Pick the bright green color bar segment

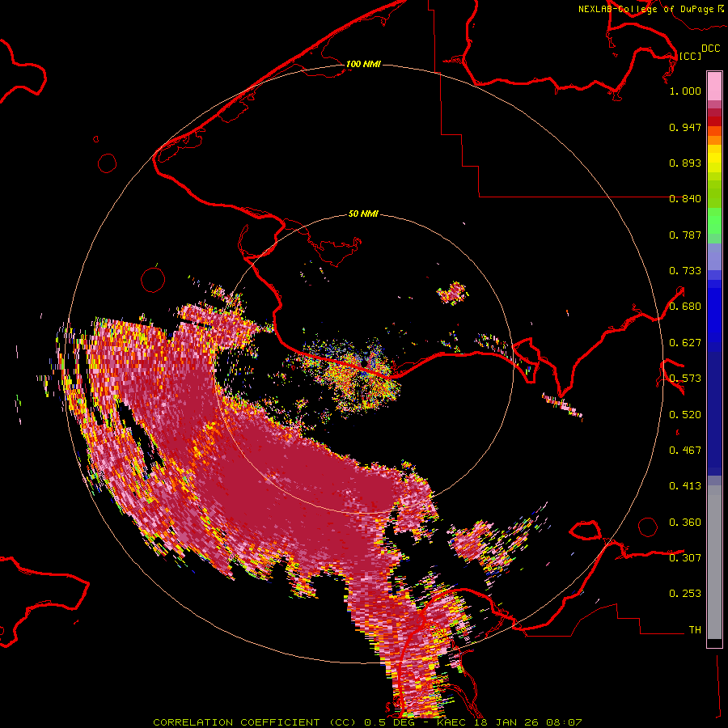[x=714, y=221]
